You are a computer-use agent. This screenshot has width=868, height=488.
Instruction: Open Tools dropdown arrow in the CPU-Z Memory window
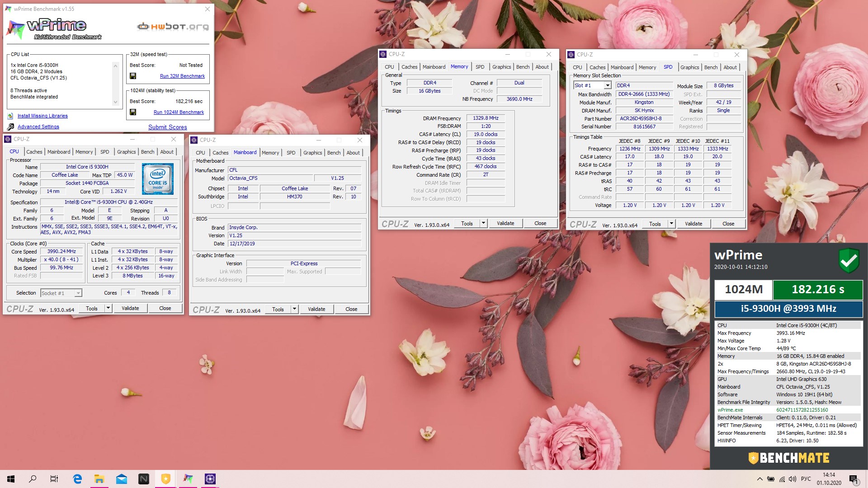click(x=483, y=223)
